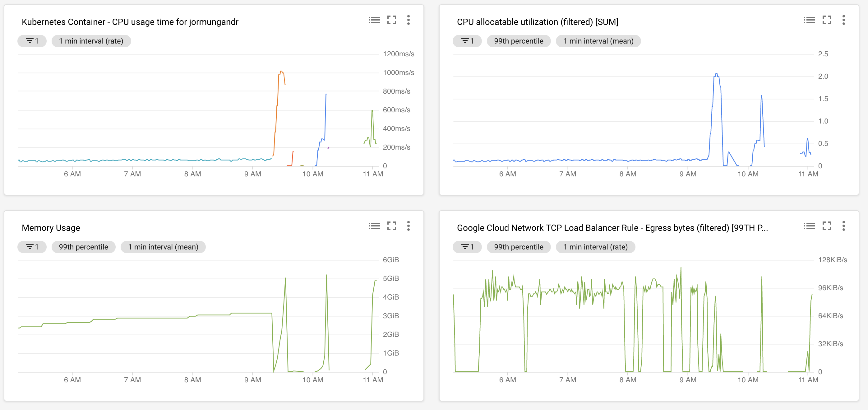
Task: Open more options on Egress bytes chart
Action: pyautogui.click(x=844, y=226)
